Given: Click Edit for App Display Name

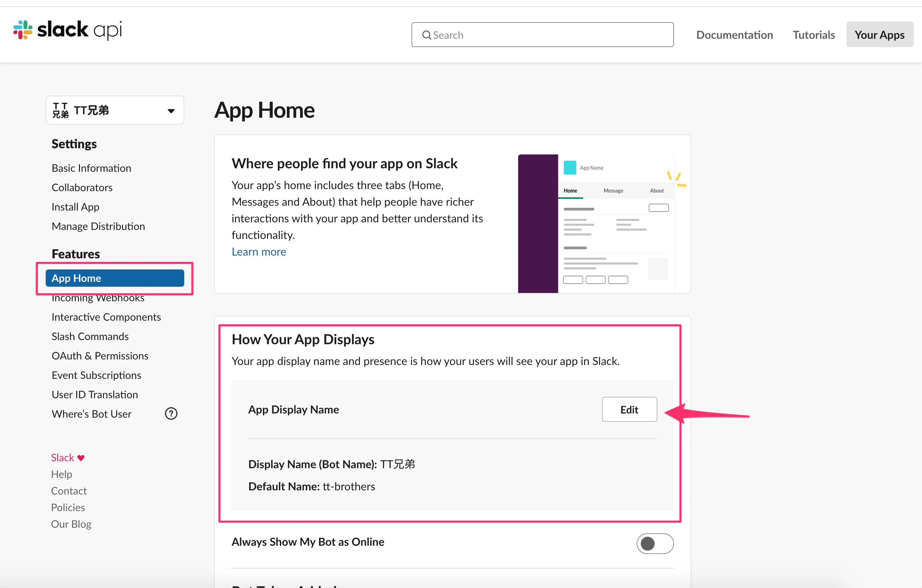Looking at the screenshot, I should [x=629, y=409].
